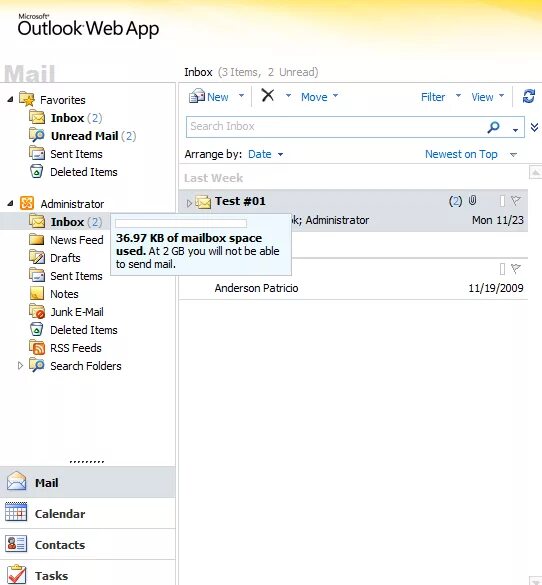Open the Newest on Top sort dropdown
This screenshot has height=585, width=542.
pyautogui.click(x=471, y=154)
